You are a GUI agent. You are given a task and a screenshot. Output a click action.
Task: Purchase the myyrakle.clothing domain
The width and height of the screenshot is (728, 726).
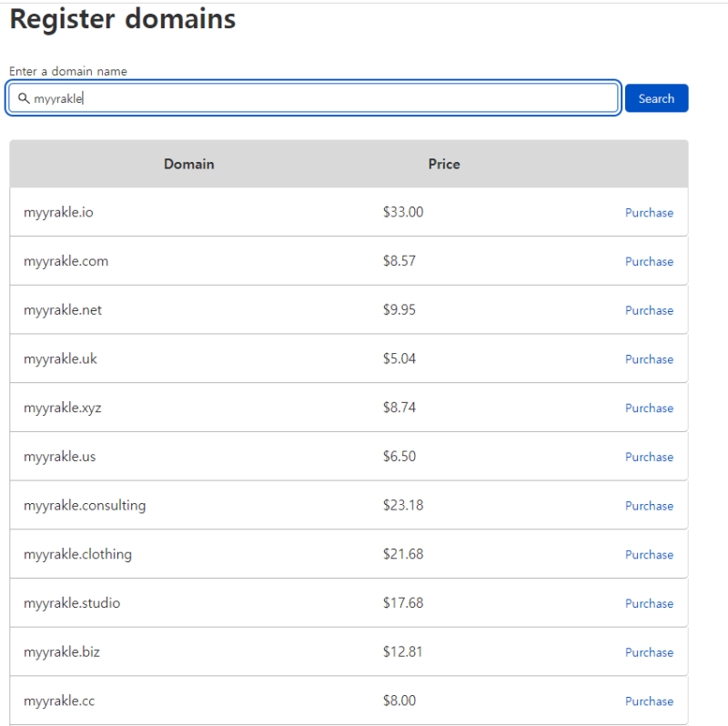(649, 555)
